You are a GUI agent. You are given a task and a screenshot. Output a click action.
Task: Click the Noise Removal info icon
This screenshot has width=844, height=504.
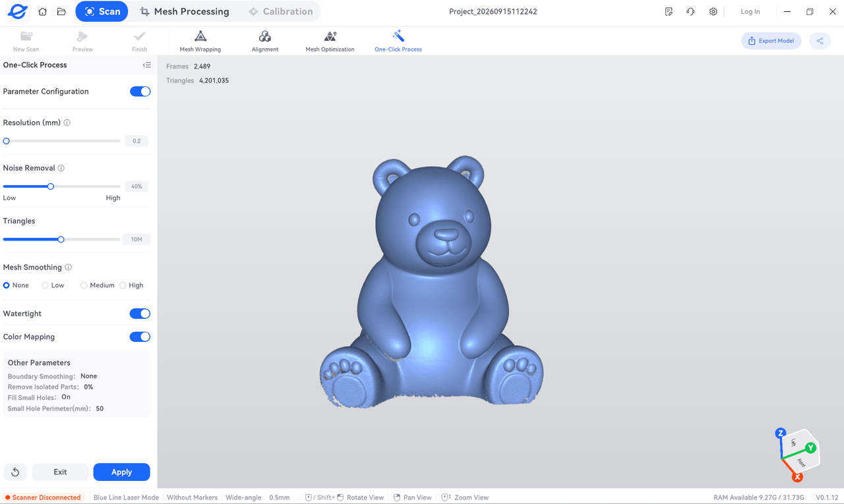pyautogui.click(x=61, y=168)
